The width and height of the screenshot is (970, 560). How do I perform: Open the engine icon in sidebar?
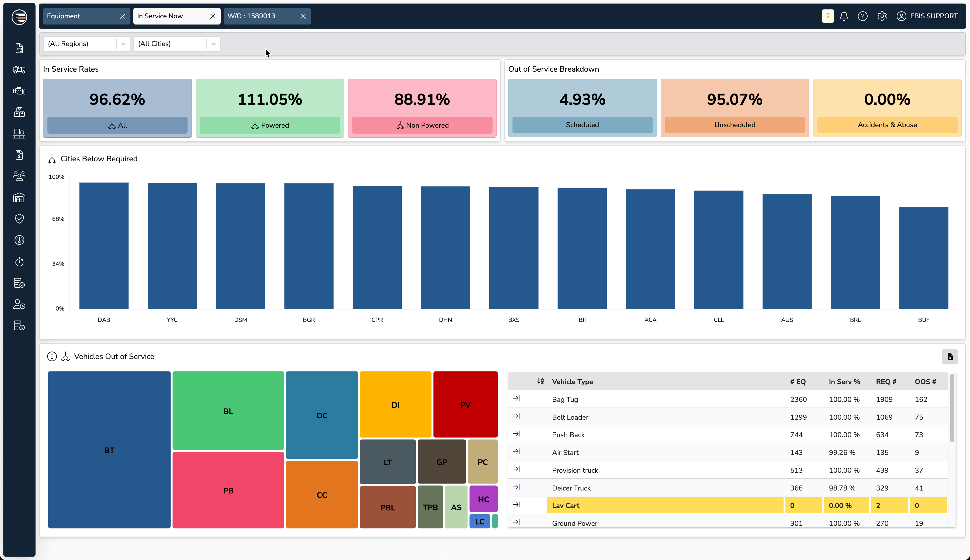19,91
